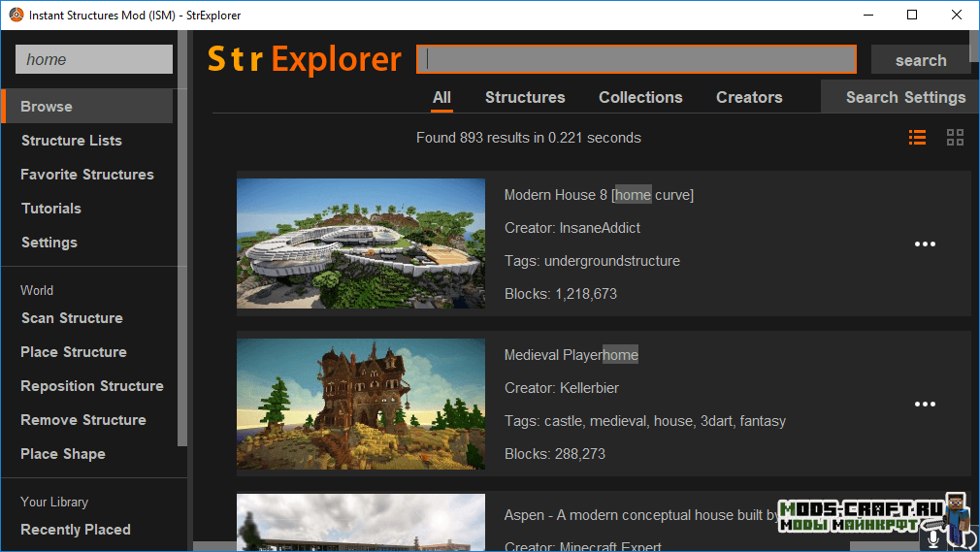Click the app icon in title bar
The width and height of the screenshot is (980, 552).
tap(16, 16)
